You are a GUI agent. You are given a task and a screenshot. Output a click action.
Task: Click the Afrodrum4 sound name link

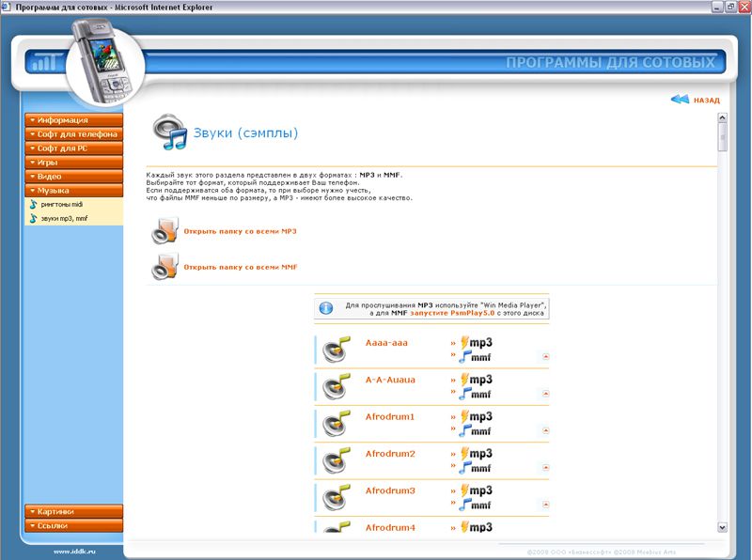point(390,528)
